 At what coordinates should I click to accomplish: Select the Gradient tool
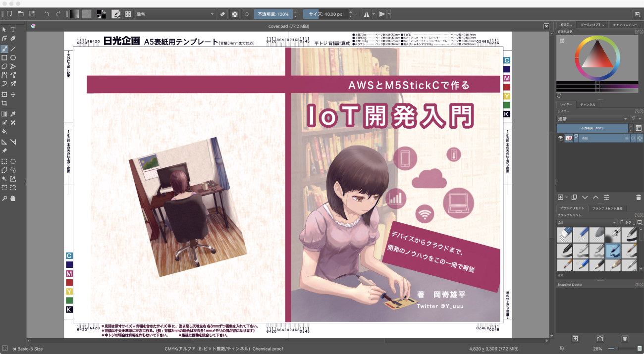(x=4, y=114)
